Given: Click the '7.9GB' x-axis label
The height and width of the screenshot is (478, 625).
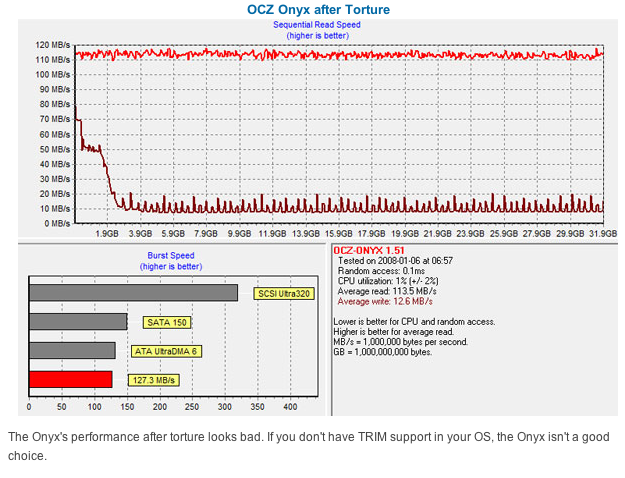Looking at the screenshot, I should pos(206,233).
